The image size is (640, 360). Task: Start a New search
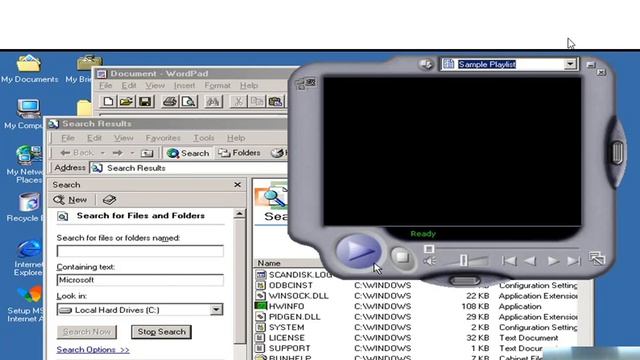[70, 200]
